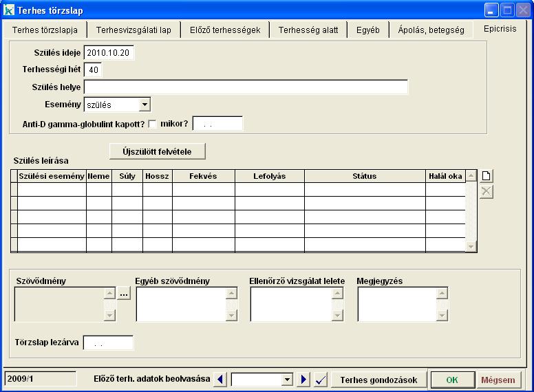The image size is (534, 392).
Task: Switch to the Terhes törzslapja tab
Action: coord(45,30)
